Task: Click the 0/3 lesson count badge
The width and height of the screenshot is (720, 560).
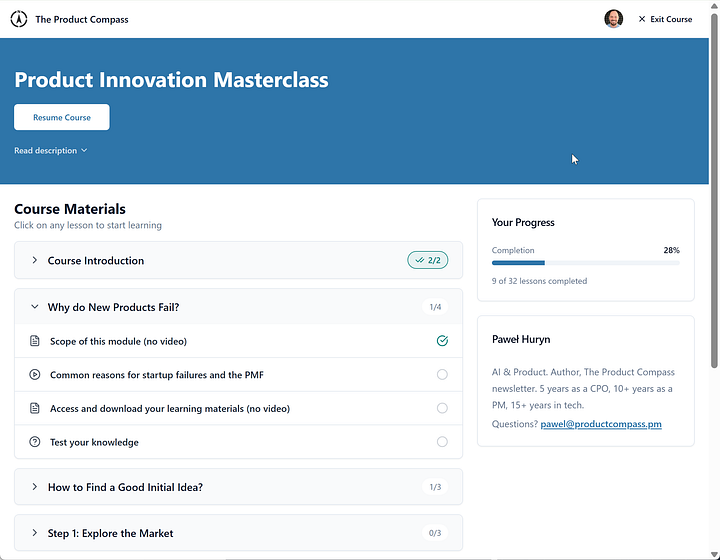Action: 435,533
